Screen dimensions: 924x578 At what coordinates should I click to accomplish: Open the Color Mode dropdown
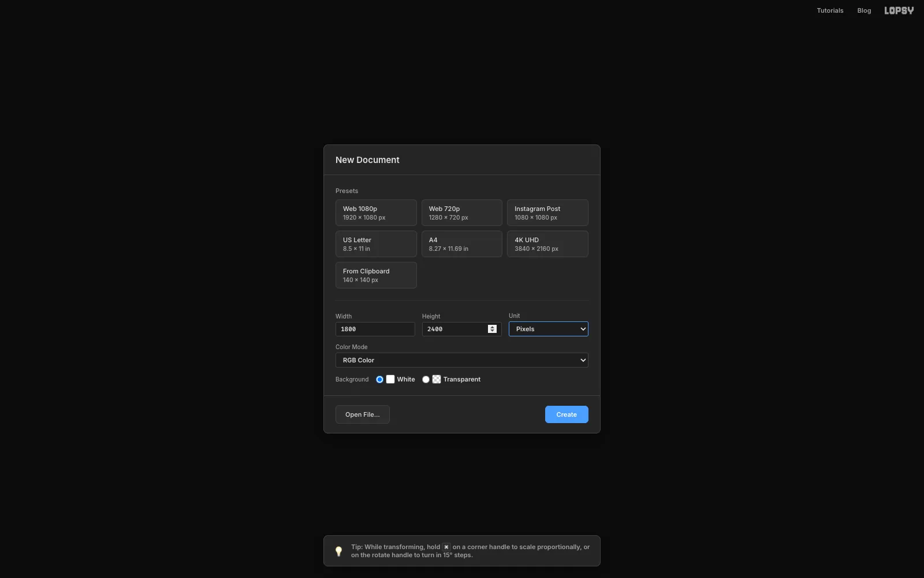point(462,360)
